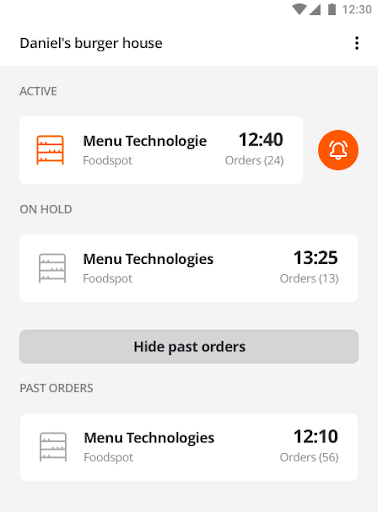This screenshot has width=378, height=512.
Task: Tap Orders (13) count label
Action: coord(309,279)
